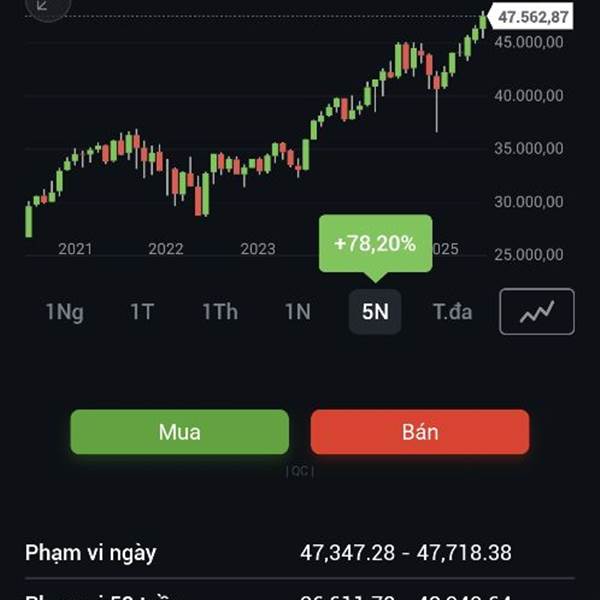Select the 1Ng time range
Viewport: 600px width, 600px height.
tap(65, 312)
